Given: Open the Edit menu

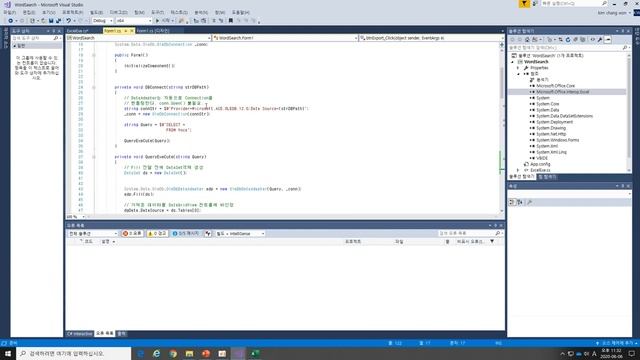Looking at the screenshot, I should pos(29,13).
